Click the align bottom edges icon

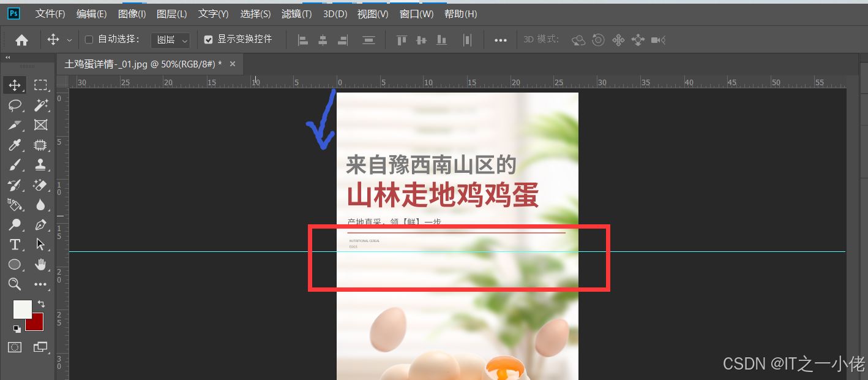pyautogui.click(x=441, y=40)
